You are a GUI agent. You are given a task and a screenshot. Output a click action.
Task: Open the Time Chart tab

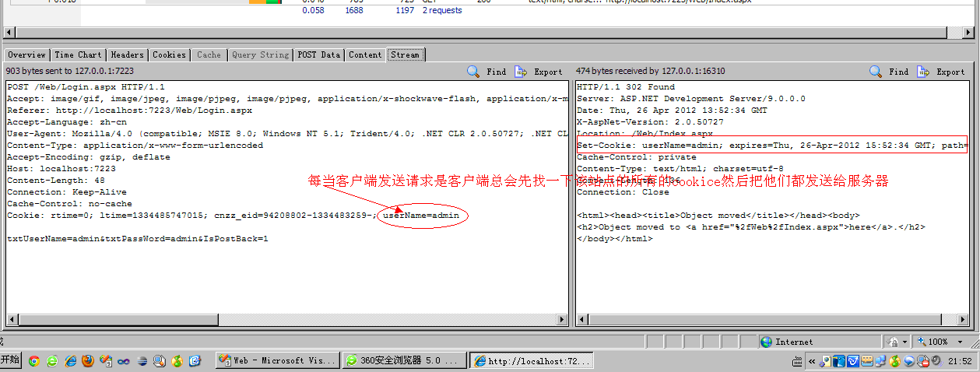point(78,54)
